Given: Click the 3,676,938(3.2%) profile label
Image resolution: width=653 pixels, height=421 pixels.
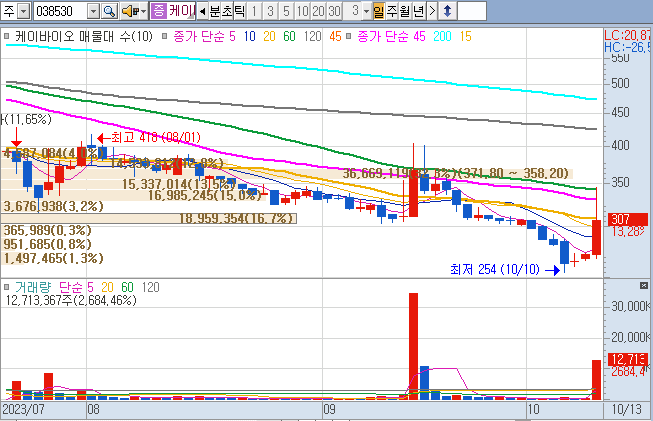Looking at the screenshot, I should [x=53, y=206].
